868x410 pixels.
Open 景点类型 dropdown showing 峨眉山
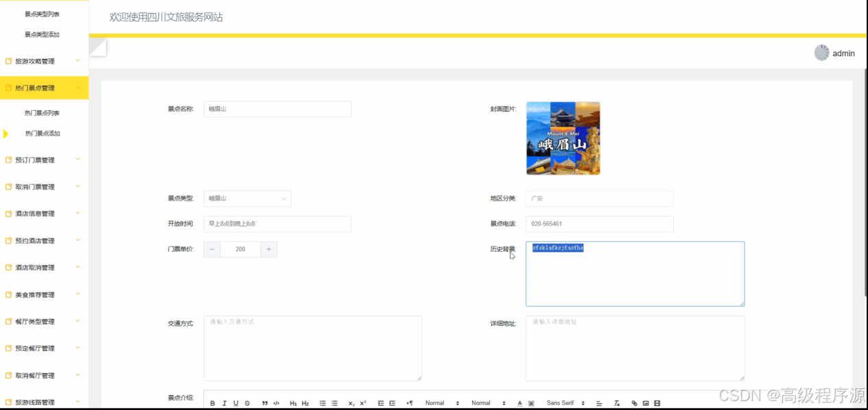point(247,198)
